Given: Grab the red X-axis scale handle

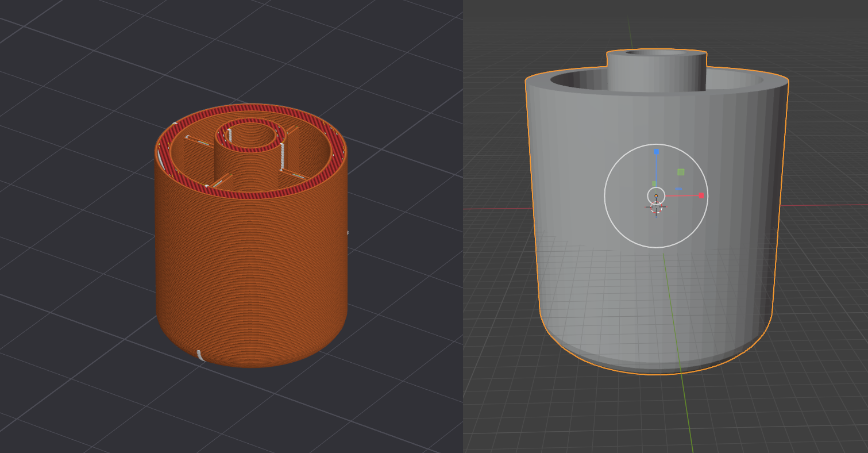Looking at the screenshot, I should coord(701,196).
